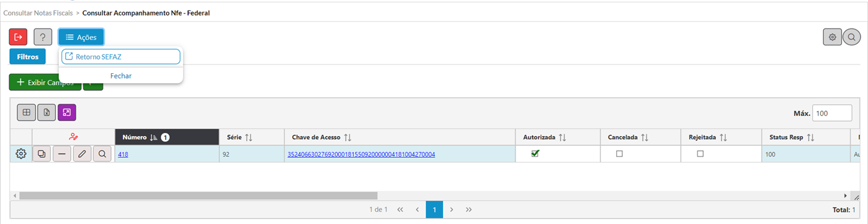The width and height of the screenshot is (868, 224).
Task: Toggle the Rejeitada checkbox
Action: 700,154
